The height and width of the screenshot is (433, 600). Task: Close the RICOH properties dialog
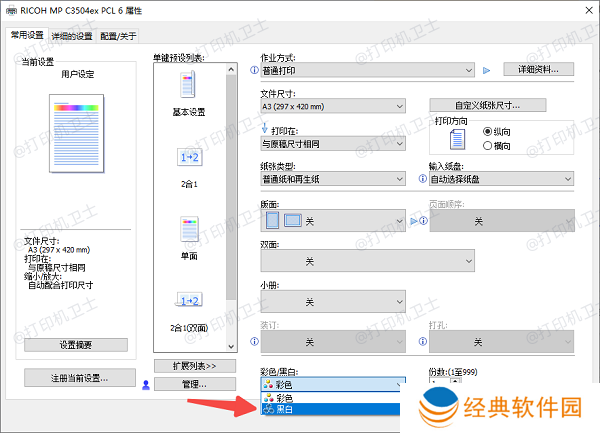pyautogui.click(x=589, y=10)
